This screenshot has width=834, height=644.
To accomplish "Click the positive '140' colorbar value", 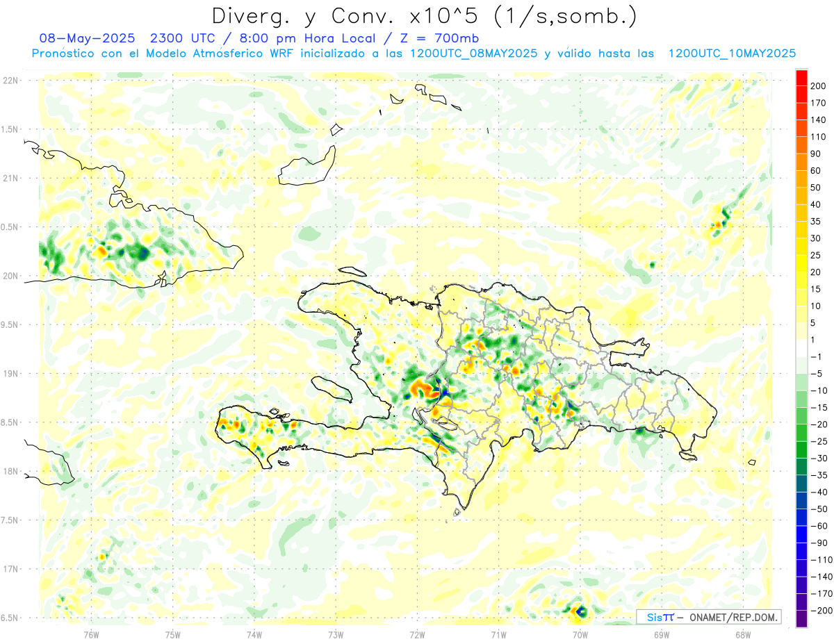I will 818,120.
